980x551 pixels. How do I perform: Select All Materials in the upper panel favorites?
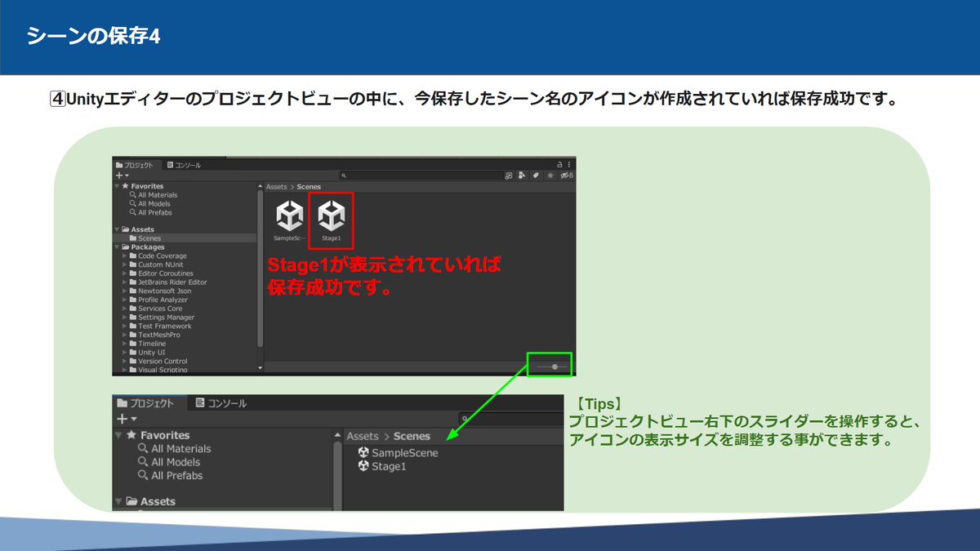pos(154,195)
